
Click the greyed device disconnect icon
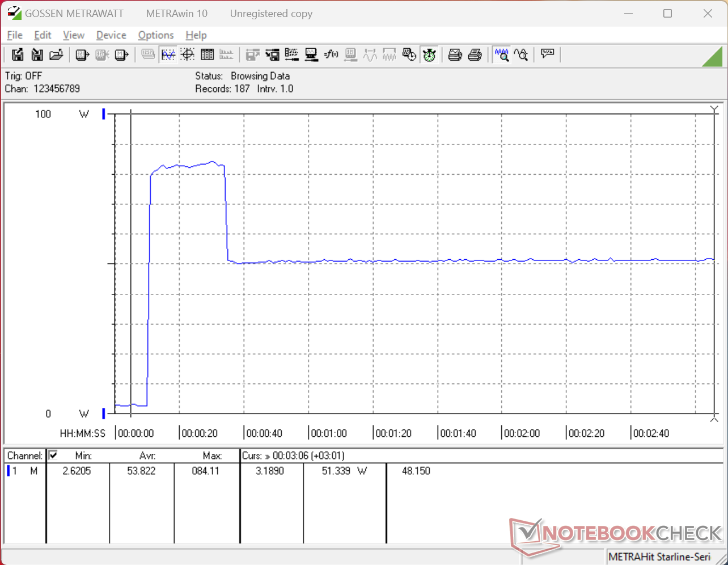click(102, 54)
